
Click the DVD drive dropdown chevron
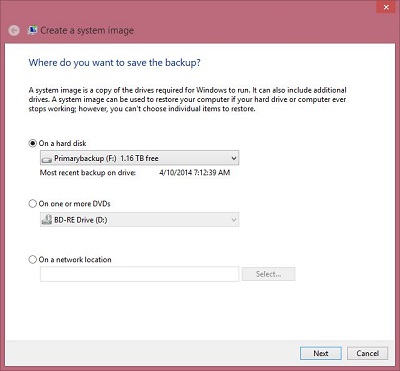click(234, 220)
